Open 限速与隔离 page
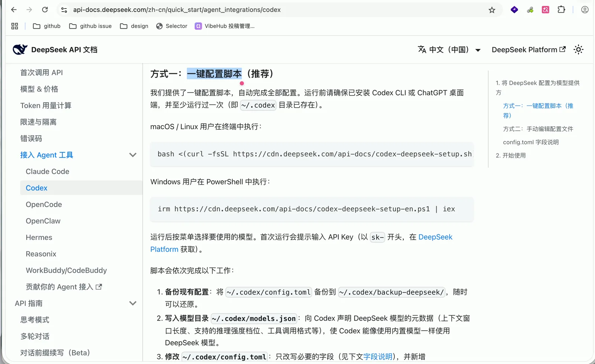The image size is (595, 364). 38,122
